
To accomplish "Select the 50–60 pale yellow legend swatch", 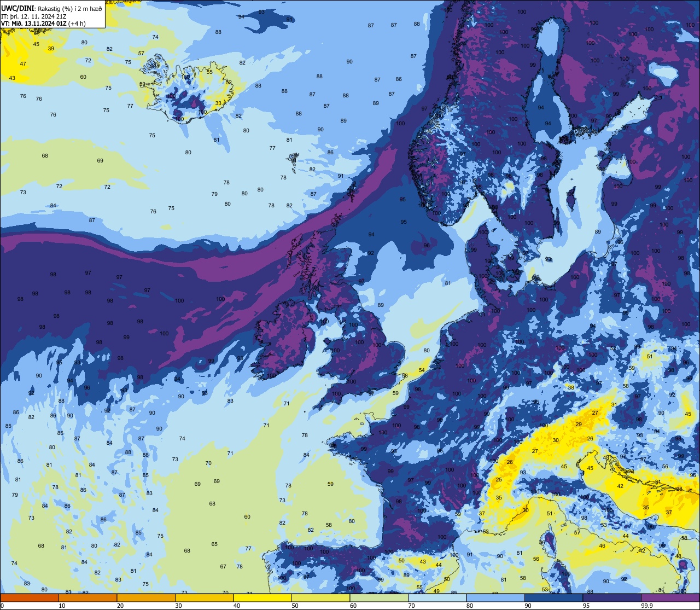I will (320, 597).
